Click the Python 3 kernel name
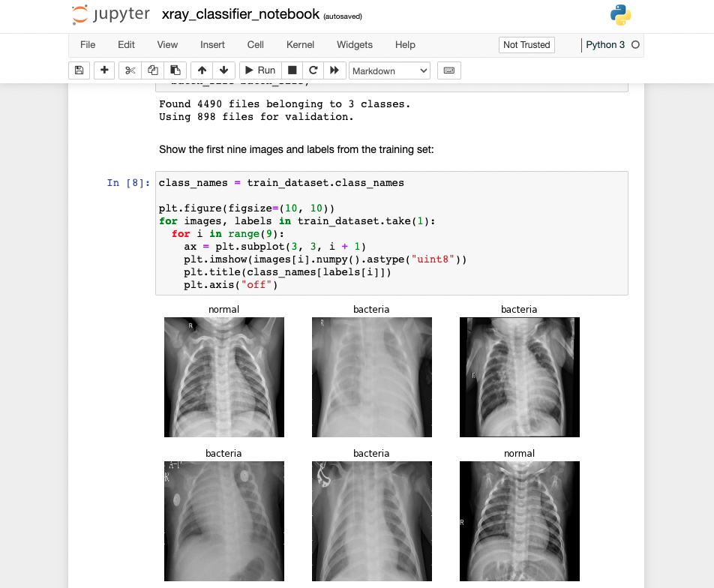This screenshot has height=588, width=714. pyautogui.click(x=605, y=45)
